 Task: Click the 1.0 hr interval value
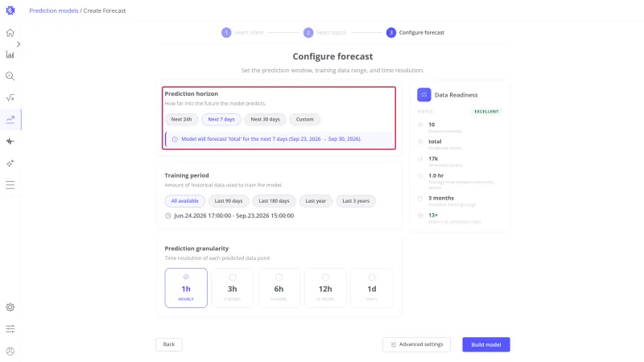point(436,175)
